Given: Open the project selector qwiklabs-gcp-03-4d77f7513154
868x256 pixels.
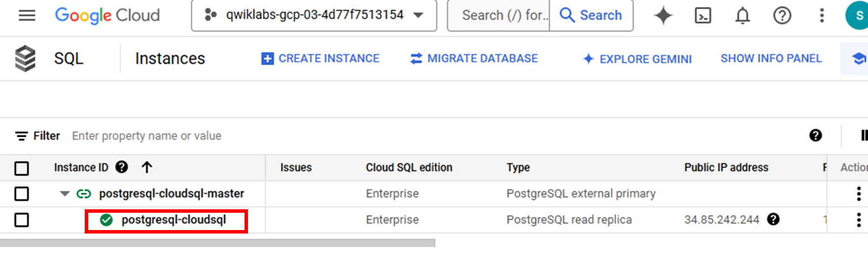Looking at the screenshot, I should click(314, 16).
